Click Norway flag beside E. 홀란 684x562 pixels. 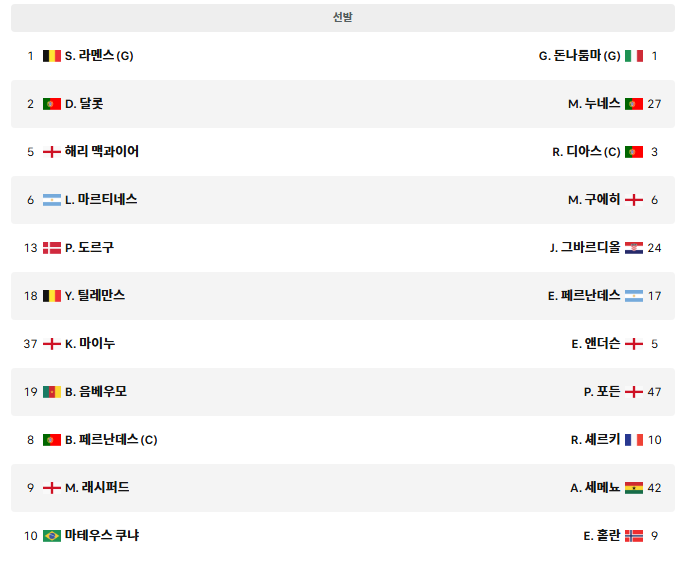click(633, 536)
